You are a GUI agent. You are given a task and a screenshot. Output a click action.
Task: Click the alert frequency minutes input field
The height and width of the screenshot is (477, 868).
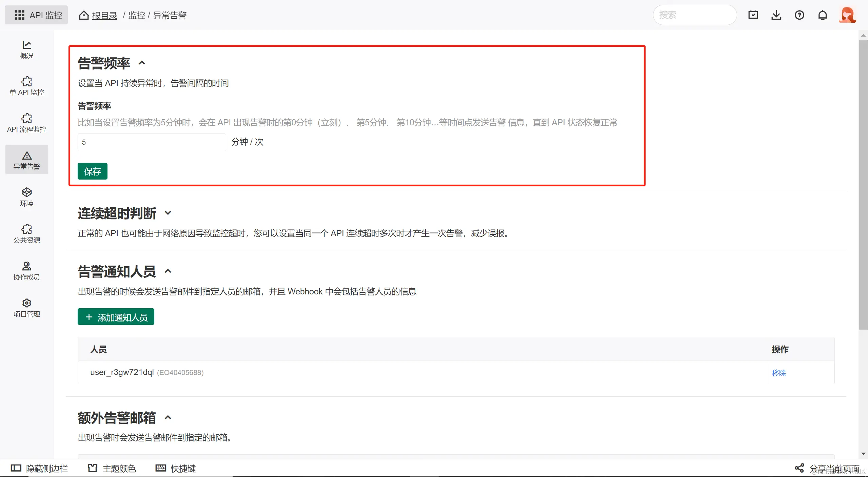tap(151, 142)
